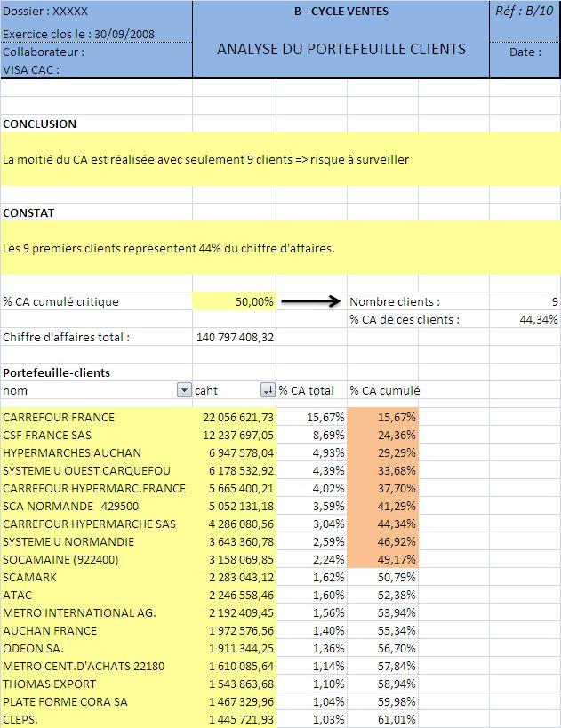This screenshot has width=561, height=728.
Task: Select the 37,70% cumulative cell
Action: 382,488
